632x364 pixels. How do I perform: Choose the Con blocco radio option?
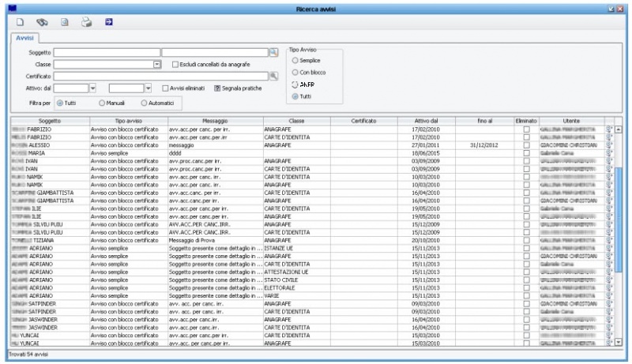pos(295,72)
